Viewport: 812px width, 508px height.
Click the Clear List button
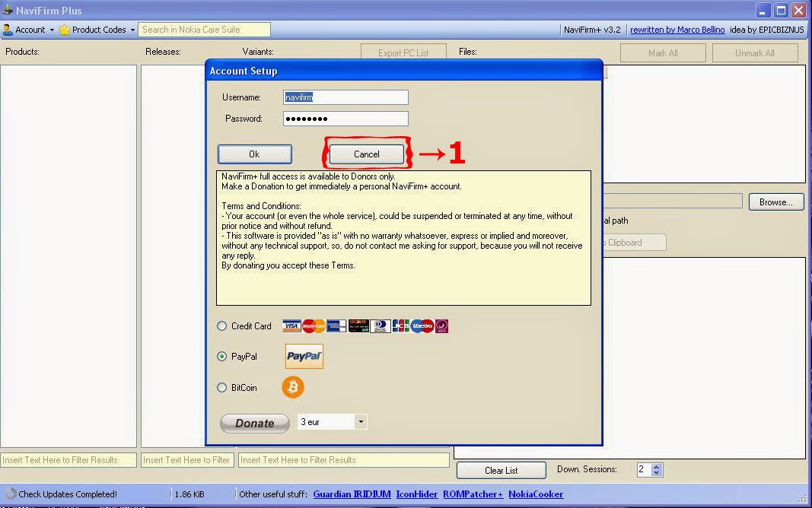pos(502,470)
